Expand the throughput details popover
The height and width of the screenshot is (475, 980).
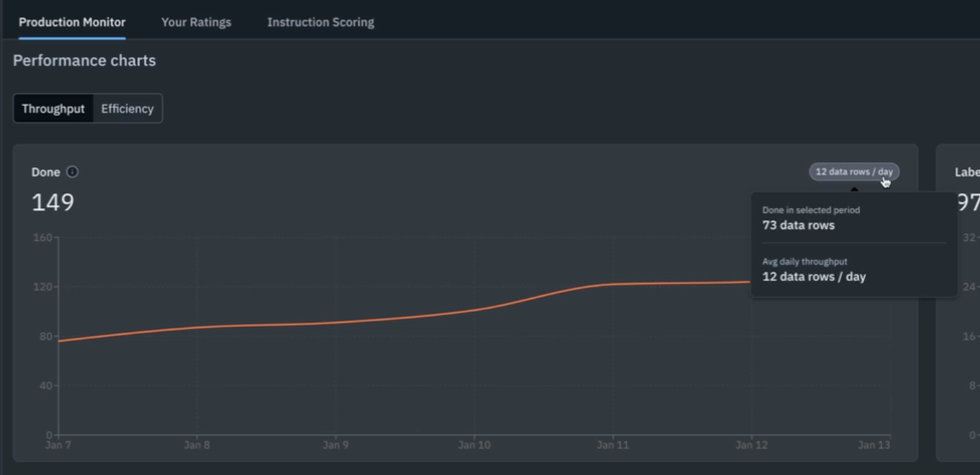point(853,171)
